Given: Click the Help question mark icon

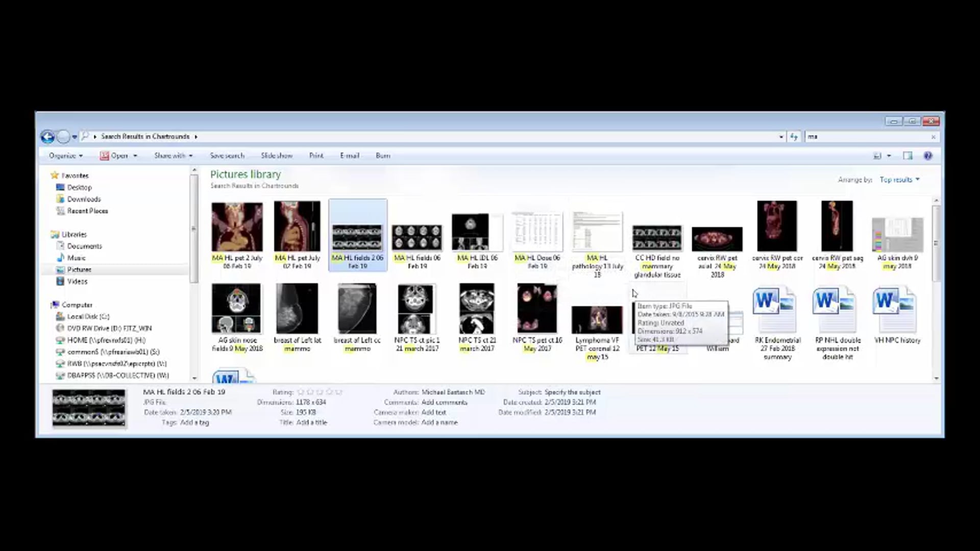Looking at the screenshot, I should pyautogui.click(x=927, y=156).
